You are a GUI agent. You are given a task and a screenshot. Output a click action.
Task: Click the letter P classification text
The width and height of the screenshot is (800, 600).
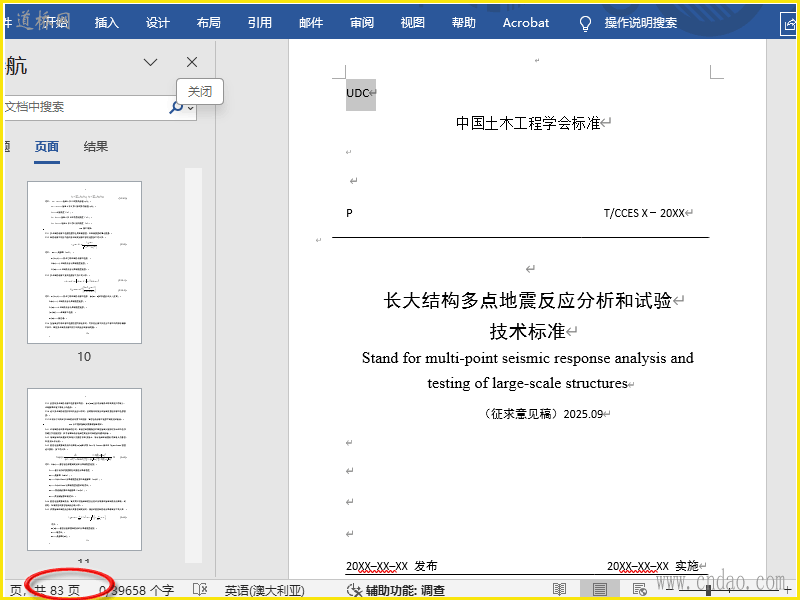pos(349,213)
